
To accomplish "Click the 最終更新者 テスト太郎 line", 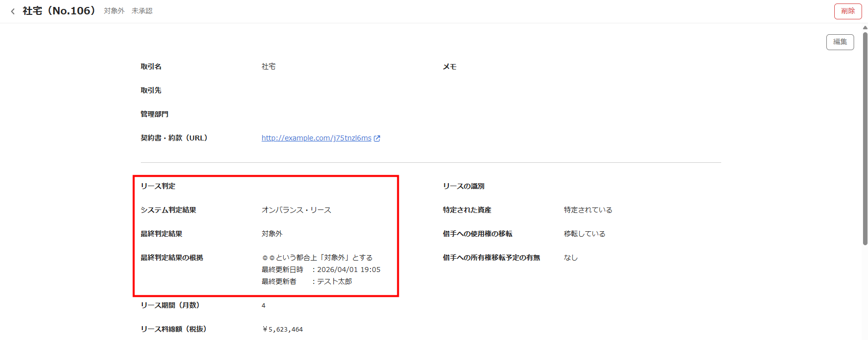I will tap(307, 281).
